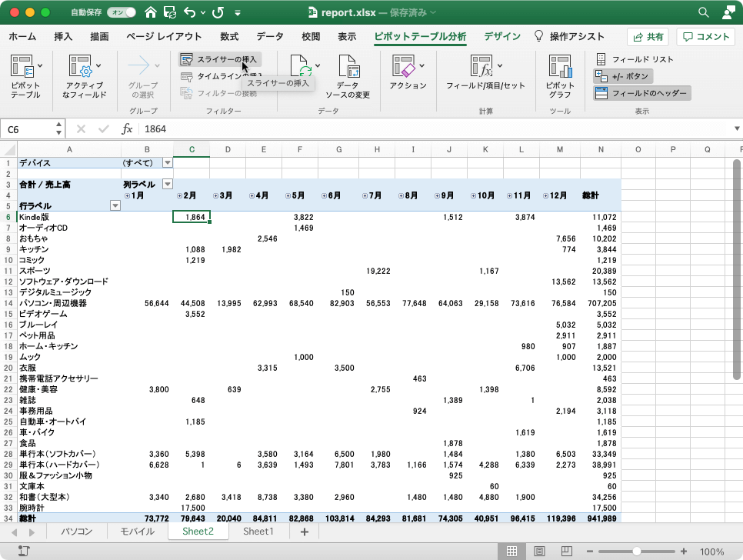Expand the formula bar
Screen dimensions: 743x560
coord(737,129)
